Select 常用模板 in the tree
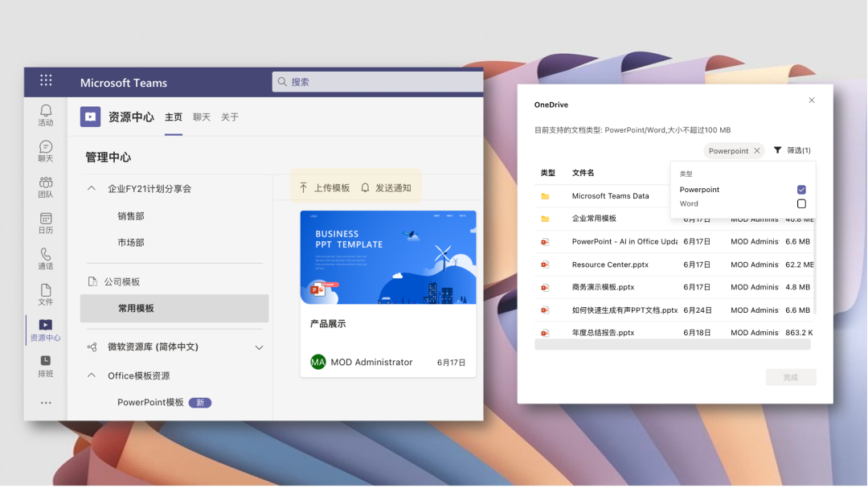Screen dimensions: 868x488 coord(174,309)
